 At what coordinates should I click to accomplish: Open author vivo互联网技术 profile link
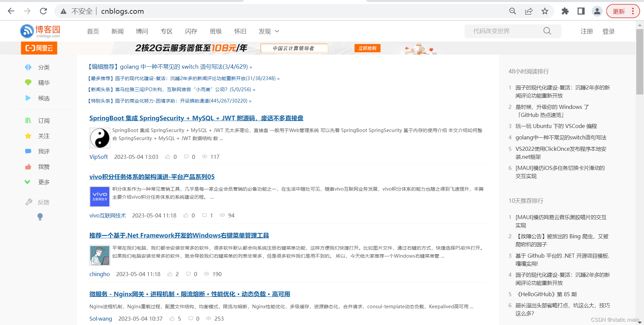tap(108, 215)
